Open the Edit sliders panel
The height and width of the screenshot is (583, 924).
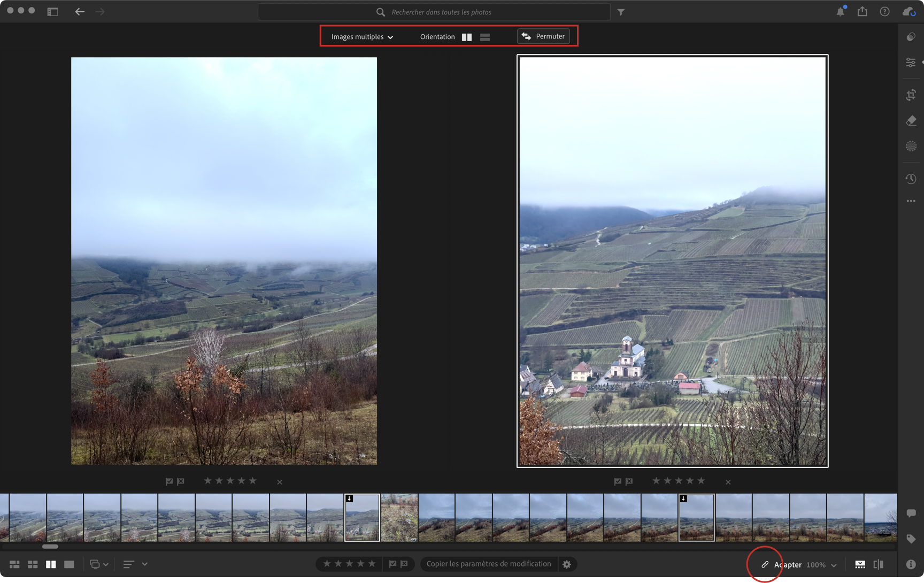pyautogui.click(x=911, y=63)
